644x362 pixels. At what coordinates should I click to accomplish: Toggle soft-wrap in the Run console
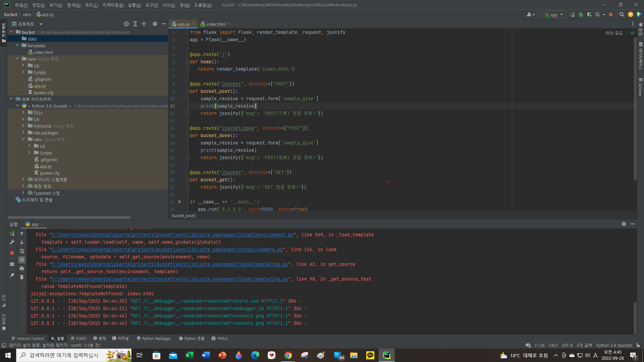[x=22, y=251]
